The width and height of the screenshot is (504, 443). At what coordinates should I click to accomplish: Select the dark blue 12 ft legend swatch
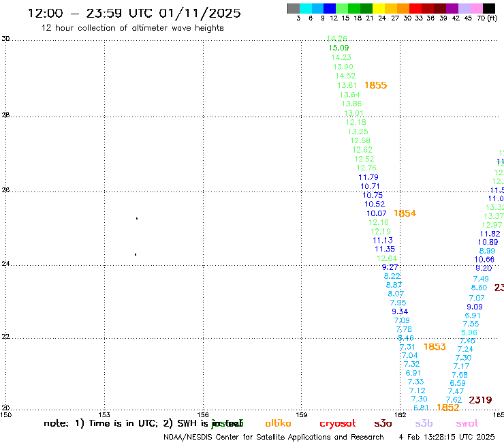coord(330,8)
